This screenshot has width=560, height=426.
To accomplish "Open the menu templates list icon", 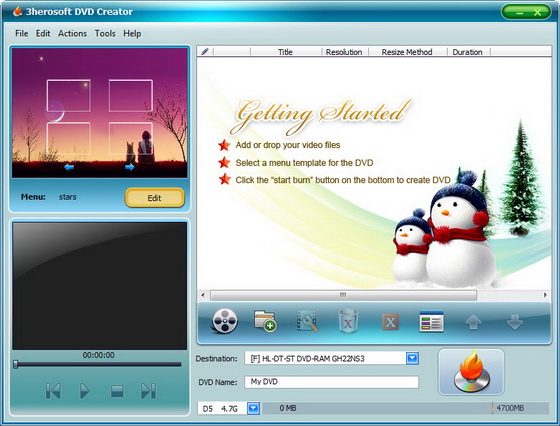I will [431, 321].
